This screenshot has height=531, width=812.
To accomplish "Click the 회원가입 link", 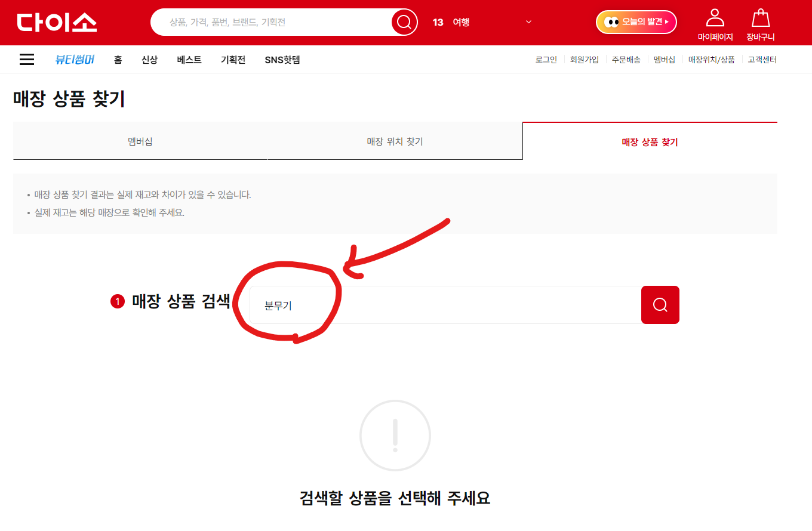I will 585,60.
